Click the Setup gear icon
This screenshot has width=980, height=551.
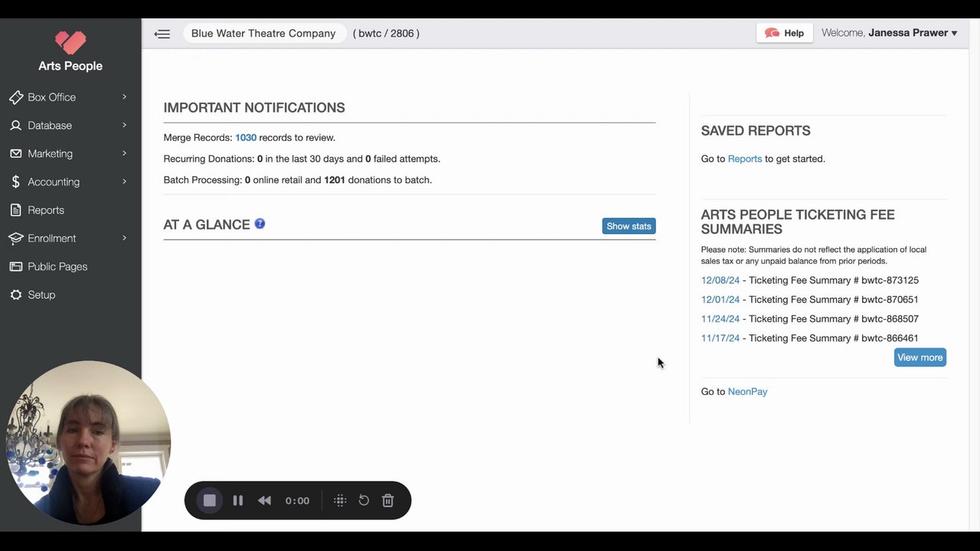[x=16, y=295]
